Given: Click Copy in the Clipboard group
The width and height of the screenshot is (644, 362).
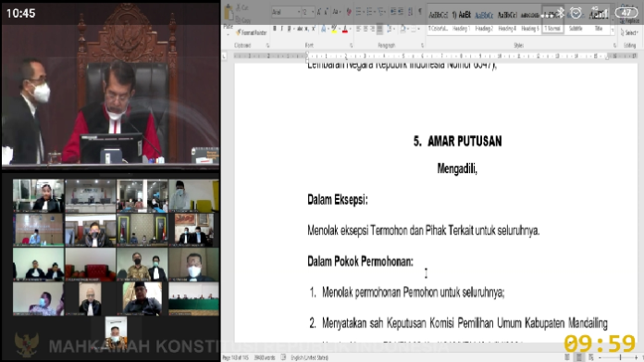Looking at the screenshot, I should (x=242, y=19).
